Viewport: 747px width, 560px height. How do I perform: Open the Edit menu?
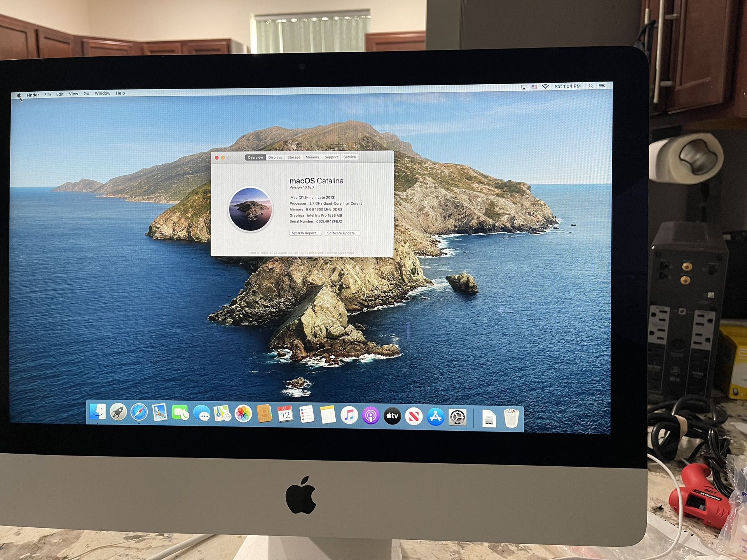(60, 94)
